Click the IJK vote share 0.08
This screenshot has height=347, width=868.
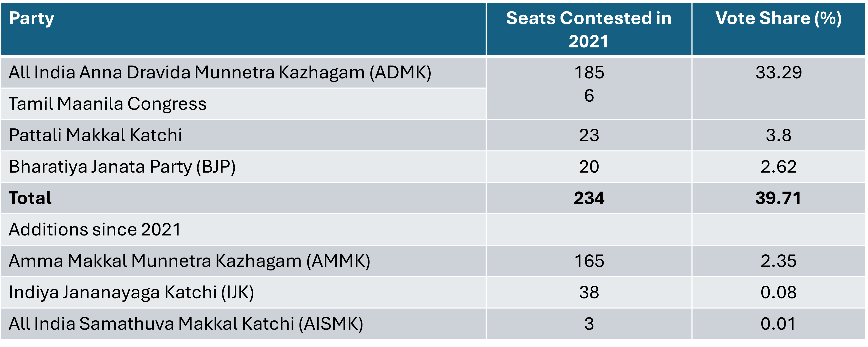click(778, 292)
